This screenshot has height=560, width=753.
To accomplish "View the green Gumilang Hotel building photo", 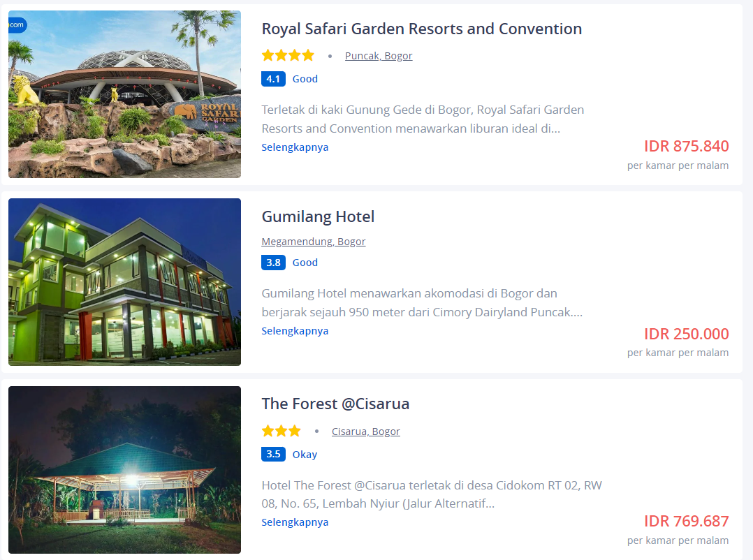I will [x=125, y=282].
